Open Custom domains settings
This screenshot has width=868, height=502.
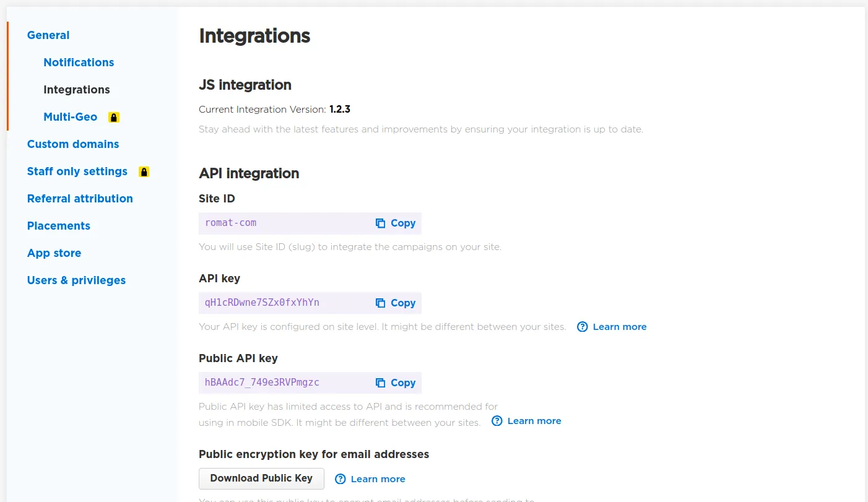[x=73, y=144]
